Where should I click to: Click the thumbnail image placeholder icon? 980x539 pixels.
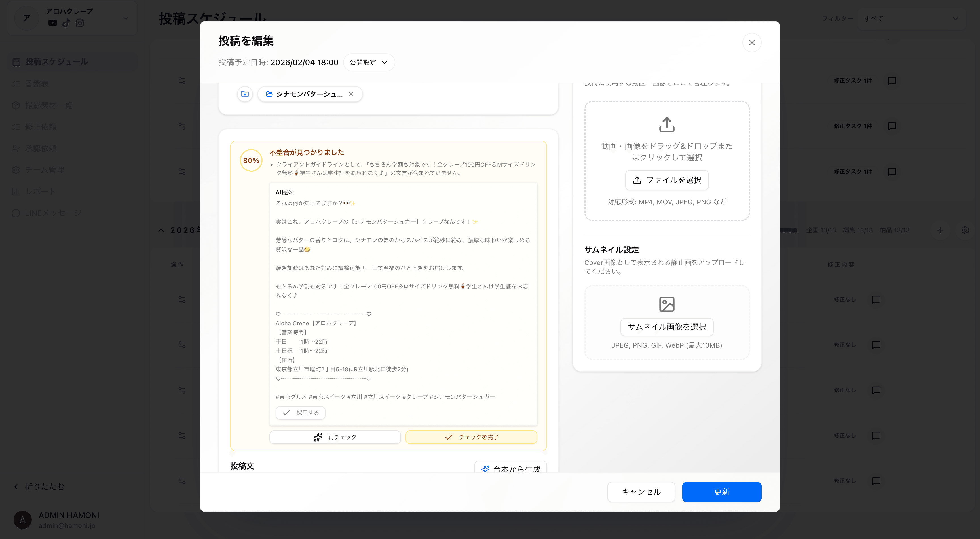pyautogui.click(x=667, y=304)
